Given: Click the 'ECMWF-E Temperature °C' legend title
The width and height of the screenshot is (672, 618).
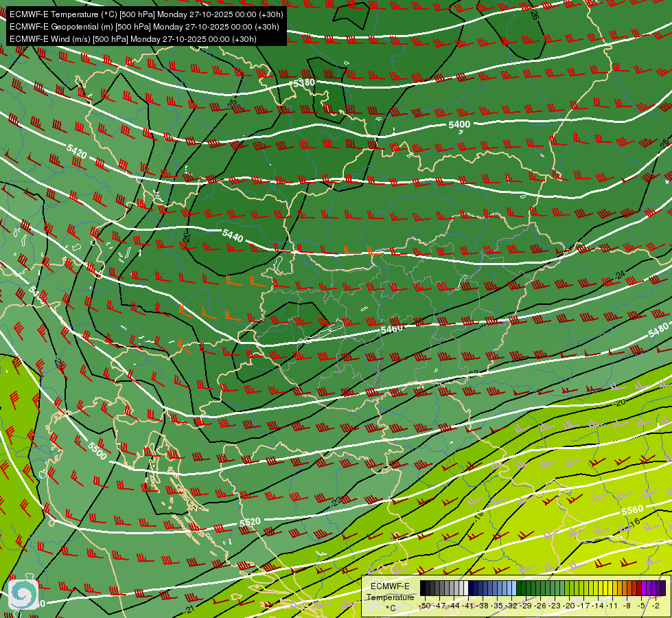Looking at the screenshot, I should click(x=390, y=597).
